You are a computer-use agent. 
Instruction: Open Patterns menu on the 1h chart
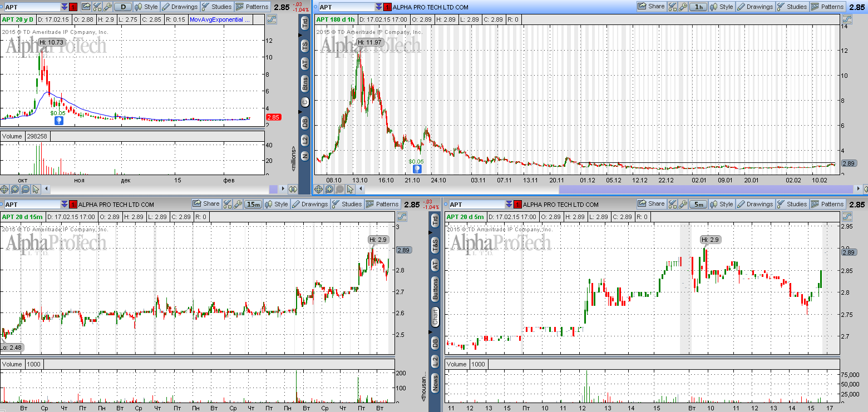click(827, 7)
